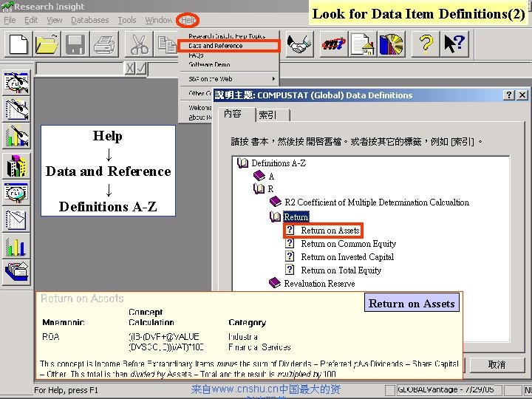Image resolution: width=532 pixels, height=399 pixels.
Task: Open the Window menu
Action: [158, 21]
